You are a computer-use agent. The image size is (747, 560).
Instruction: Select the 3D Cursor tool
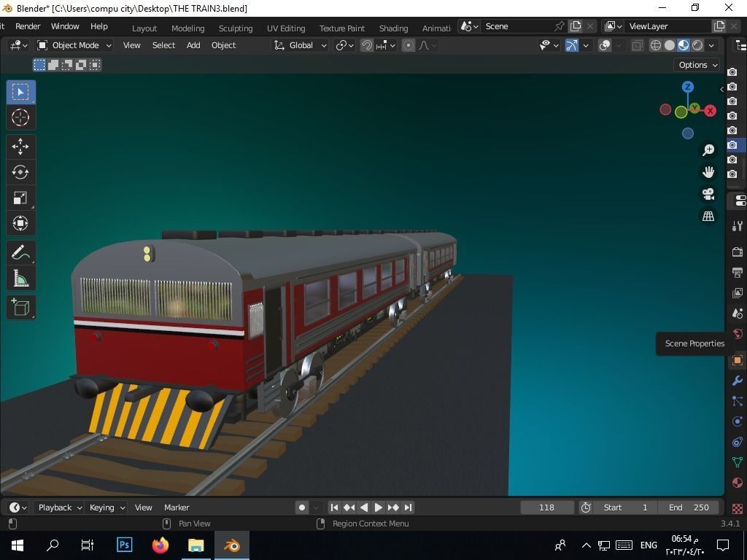tap(20, 117)
